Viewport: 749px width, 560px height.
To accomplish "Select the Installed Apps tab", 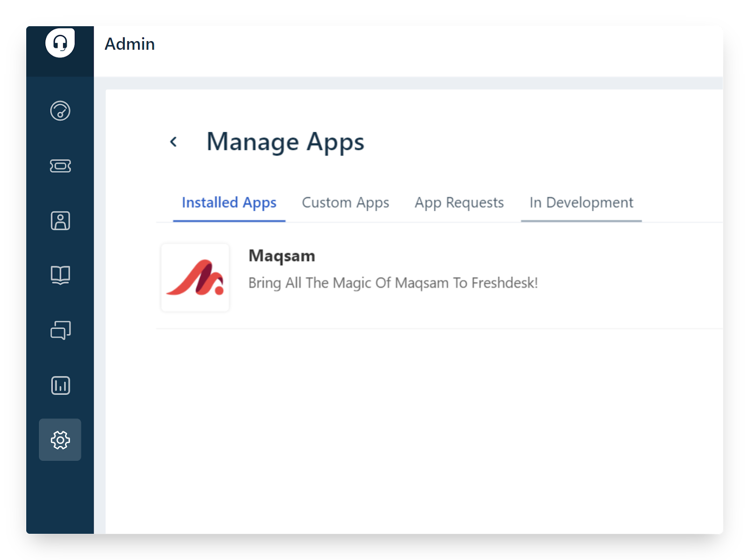I will 229,203.
